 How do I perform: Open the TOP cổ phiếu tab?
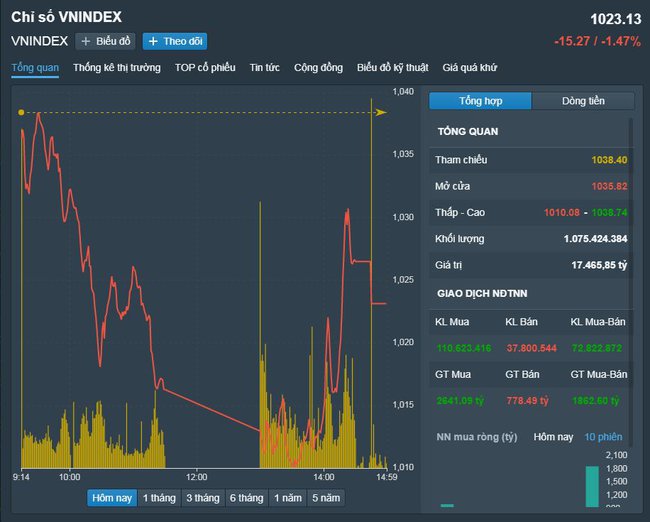pos(205,68)
